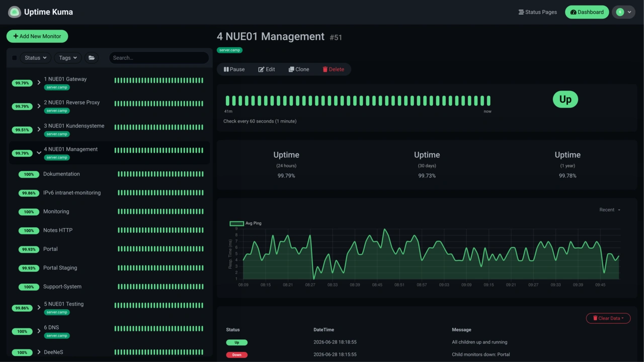Expand the 1 NUE01 Gateway group
The width and height of the screenshot is (644, 362).
coord(39,82)
